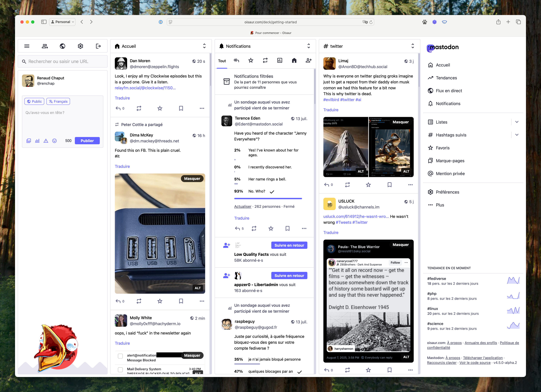Select the mentions (reply) notifications tab
The height and width of the screenshot is (392, 541).
[x=236, y=61]
